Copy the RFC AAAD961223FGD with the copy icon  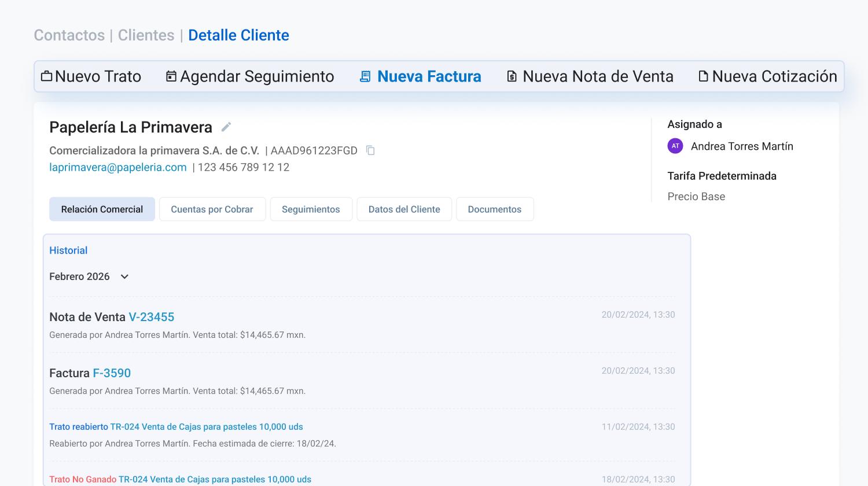click(370, 150)
